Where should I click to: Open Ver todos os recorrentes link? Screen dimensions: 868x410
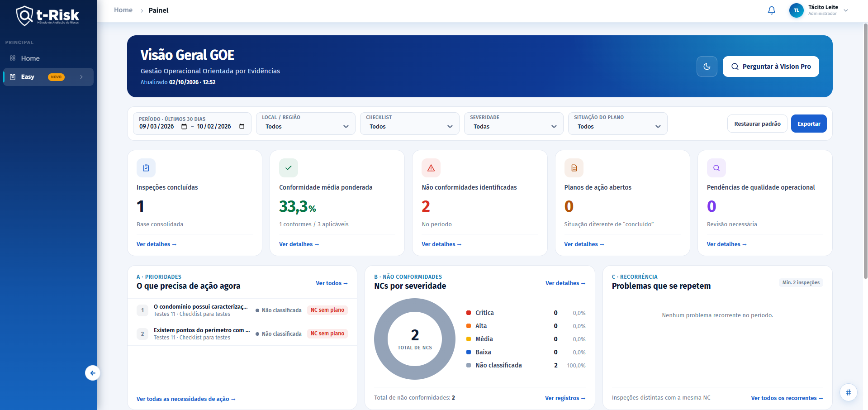click(787, 398)
